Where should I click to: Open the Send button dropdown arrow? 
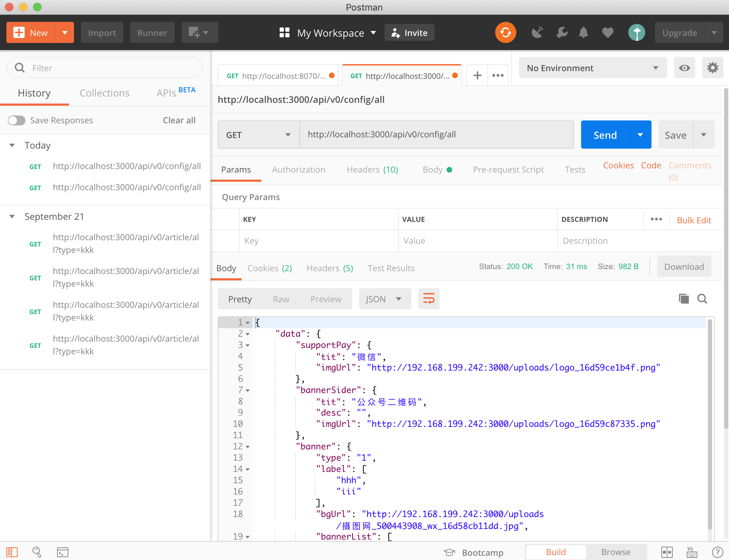pyautogui.click(x=640, y=135)
